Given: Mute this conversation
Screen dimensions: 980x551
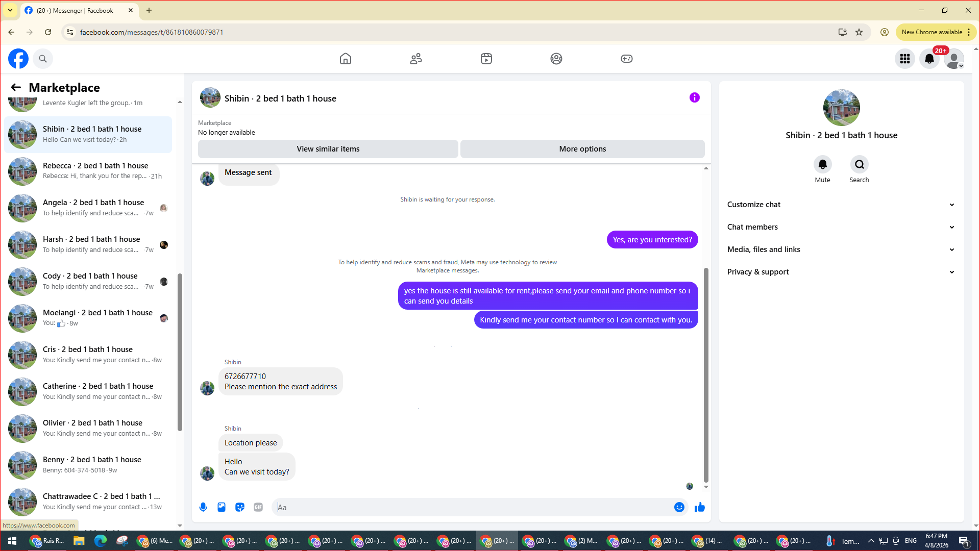Looking at the screenshot, I should coord(822,165).
